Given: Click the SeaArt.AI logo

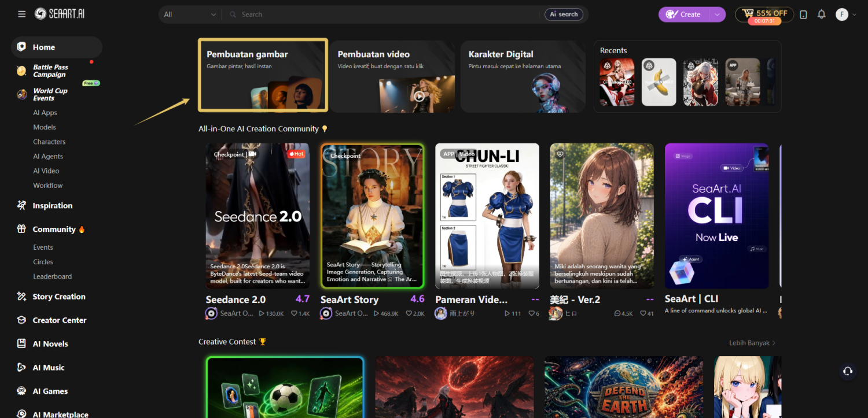Looking at the screenshot, I should pyautogui.click(x=60, y=14).
